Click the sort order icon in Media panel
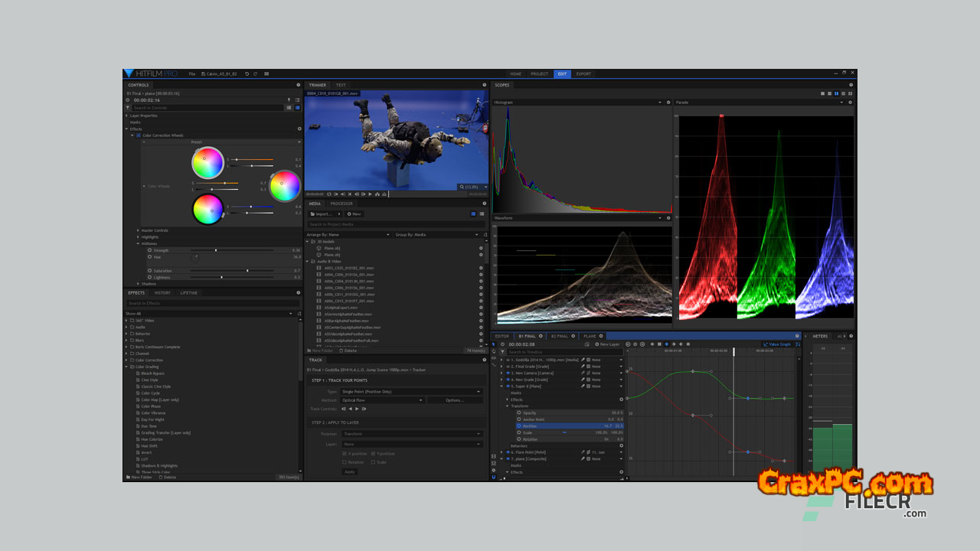The width and height of the screenshot is (980, 551). pyautogui.click(x=476, y=235)
